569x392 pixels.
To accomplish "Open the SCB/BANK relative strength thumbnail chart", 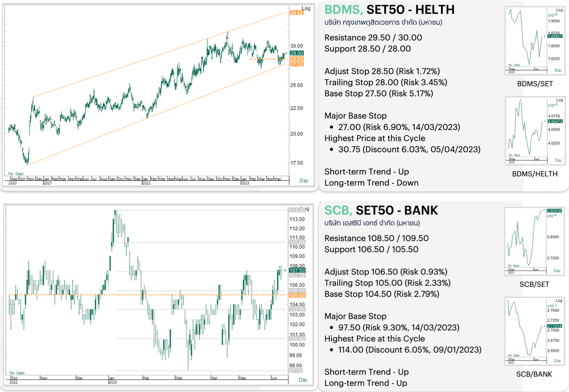I will tap(534, 331).
